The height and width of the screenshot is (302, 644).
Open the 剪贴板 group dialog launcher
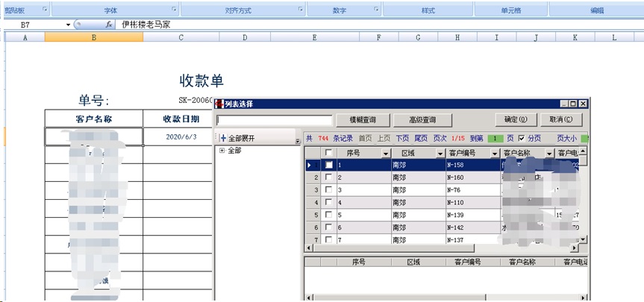point(45,10)
